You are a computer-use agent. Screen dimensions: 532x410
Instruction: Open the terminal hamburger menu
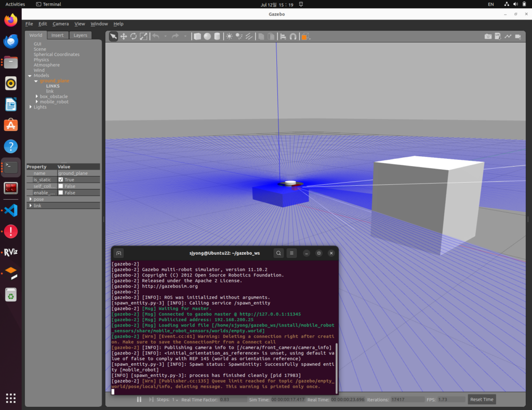point(291,253)
